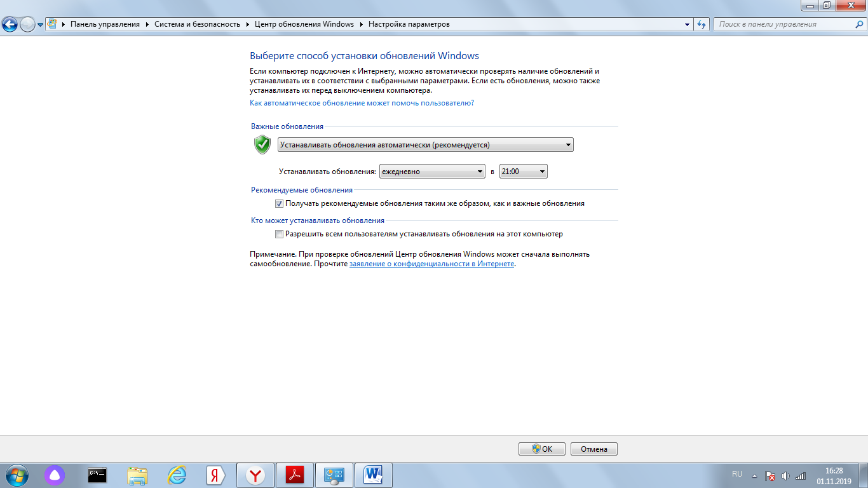The image size is (868, 488).
Task: Show hidden tray icons arrow
Action: coord(754,475)
